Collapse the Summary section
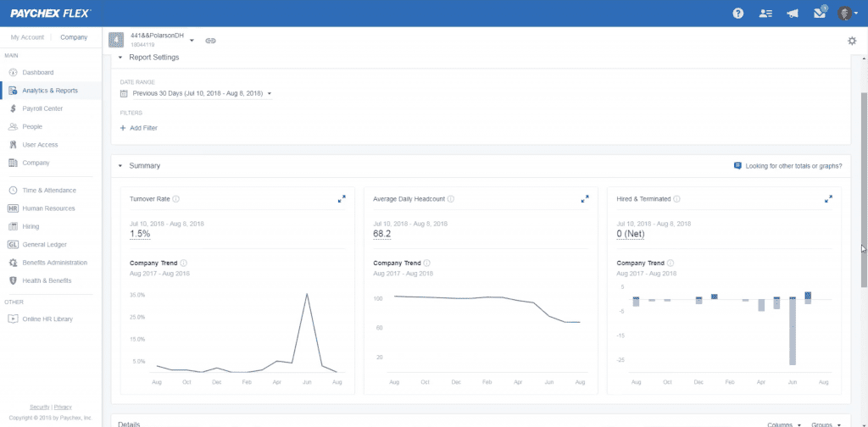This screenshot has height=427, width=868. (120, 165)
